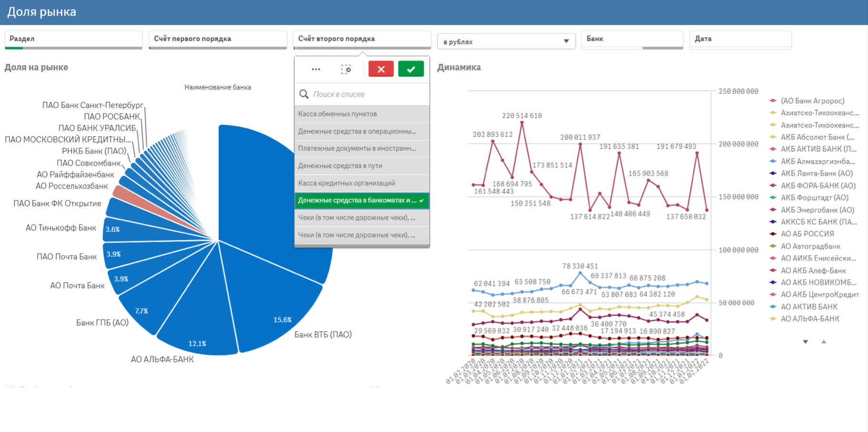Click 'ПАО Почта Банк' pie label
868x432 pixels.
pos(67,257)
